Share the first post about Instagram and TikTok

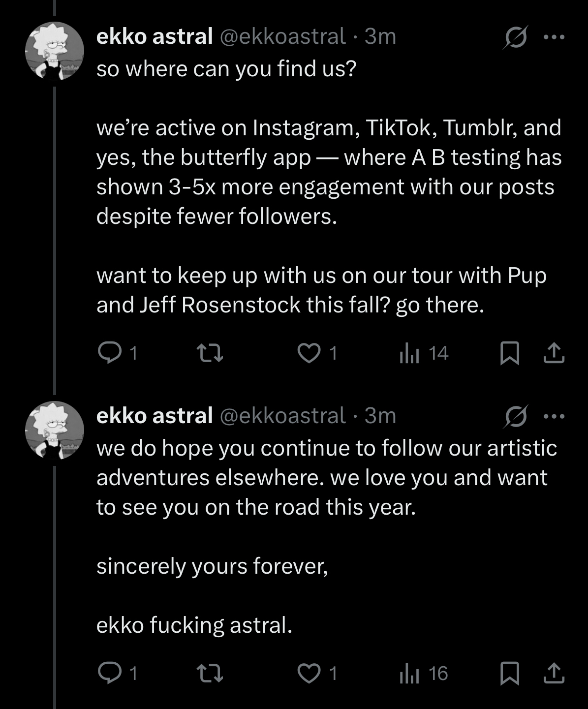[x=554, y=353]
